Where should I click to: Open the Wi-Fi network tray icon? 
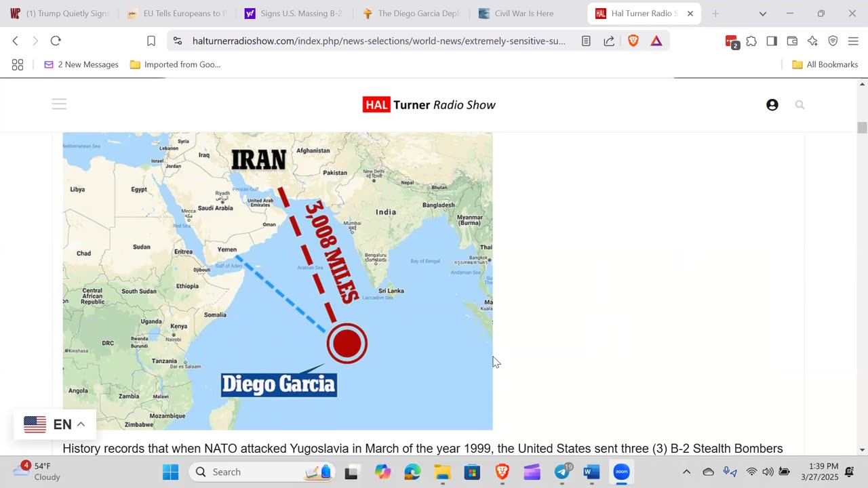point(751,472)
